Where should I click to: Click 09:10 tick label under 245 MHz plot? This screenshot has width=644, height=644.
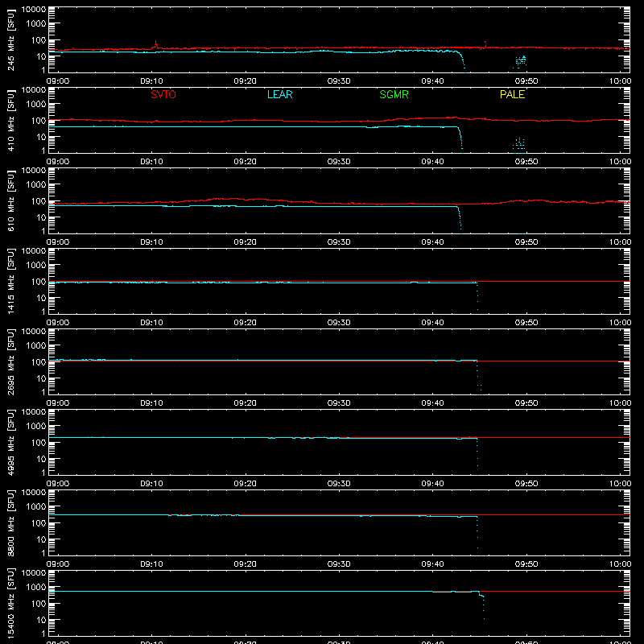pyautogui.click(x=151, y=81)
